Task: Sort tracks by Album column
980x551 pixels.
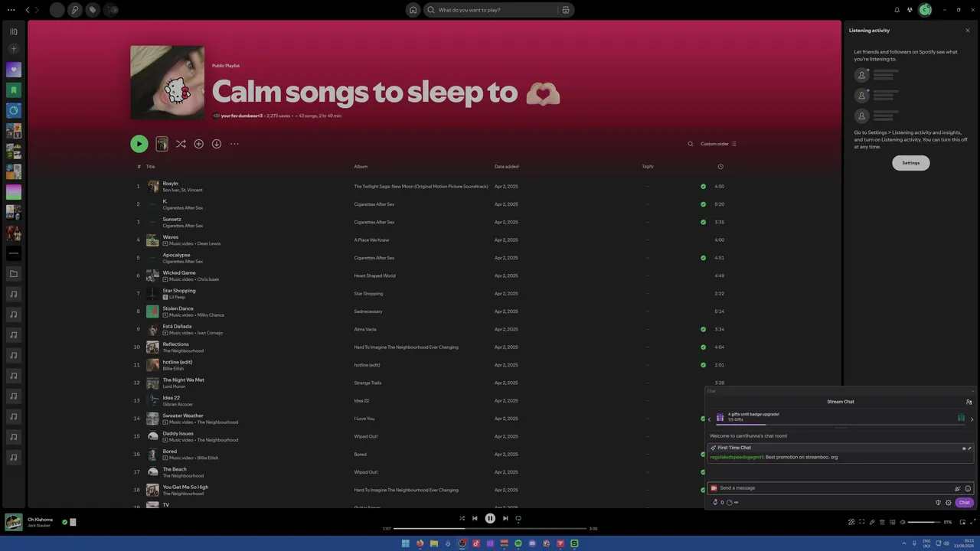Action: click(361, 166)
